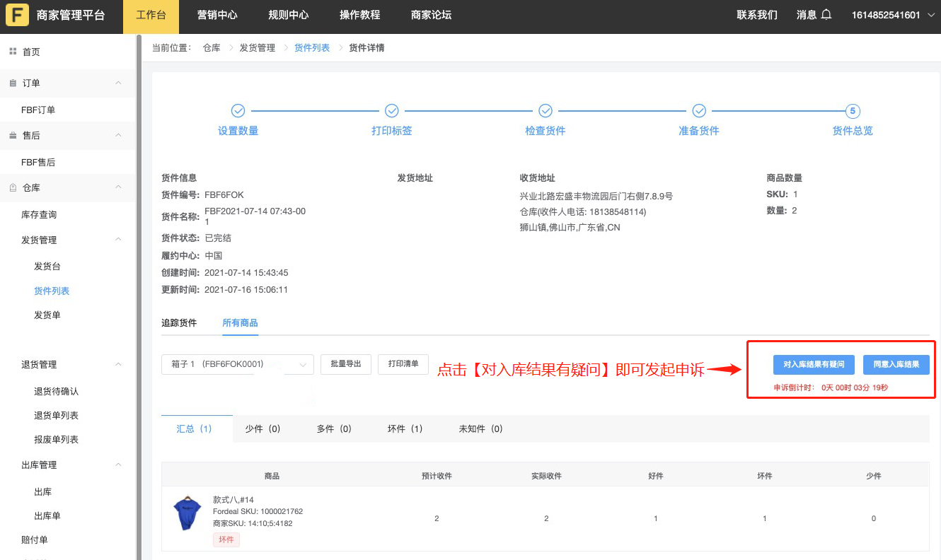941x560 pixels.
Task: Click the 打印标签 step checkmark circle
Action: [x=391, y=111]
